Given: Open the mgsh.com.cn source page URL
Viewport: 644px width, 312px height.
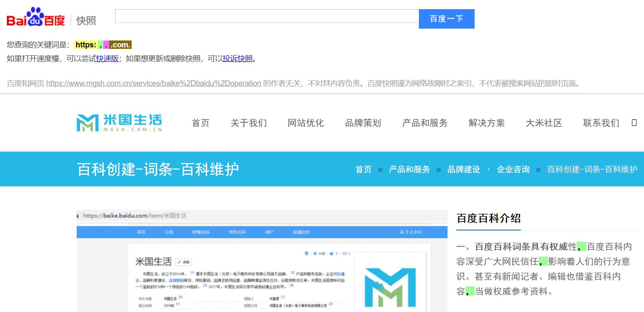Looking at the screenshot, I should point(153,83).
